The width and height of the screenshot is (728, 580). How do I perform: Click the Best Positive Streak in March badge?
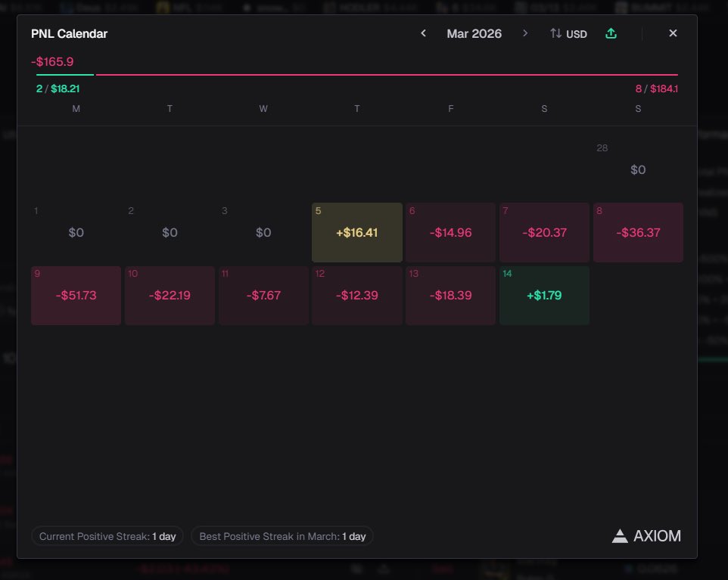tap(282, 536)
